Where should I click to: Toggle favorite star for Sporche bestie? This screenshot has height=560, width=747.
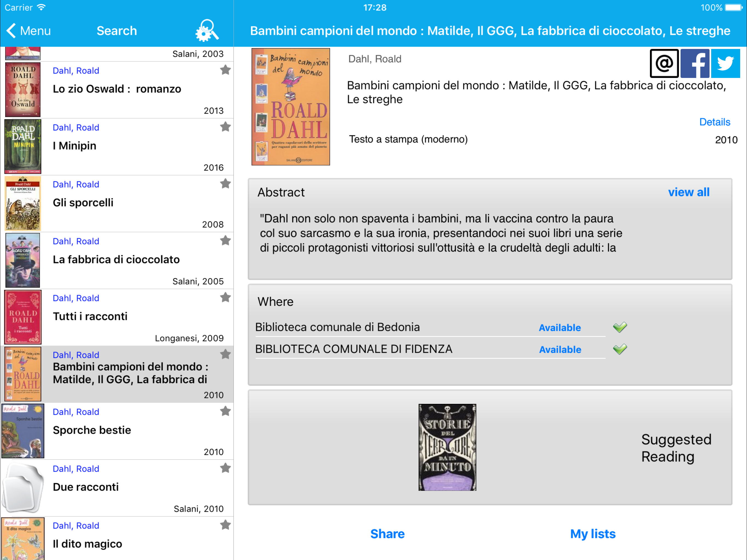[225, 412]
